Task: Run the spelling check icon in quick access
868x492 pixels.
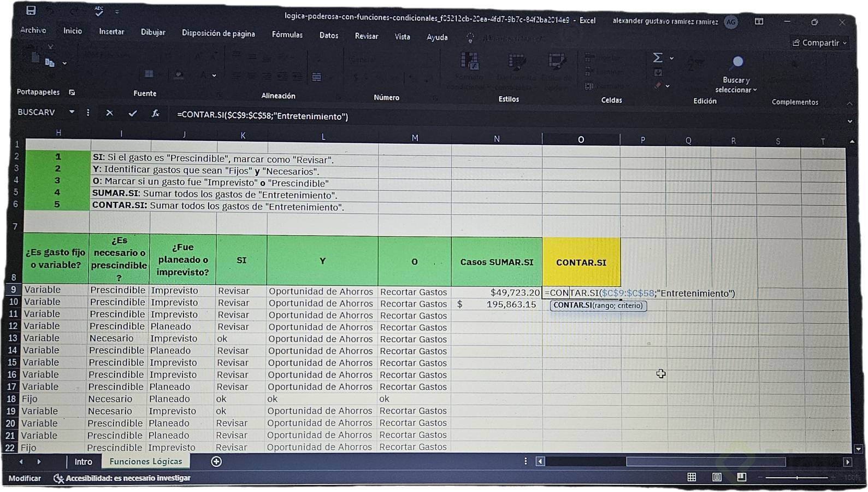Action: click(99, 11)
